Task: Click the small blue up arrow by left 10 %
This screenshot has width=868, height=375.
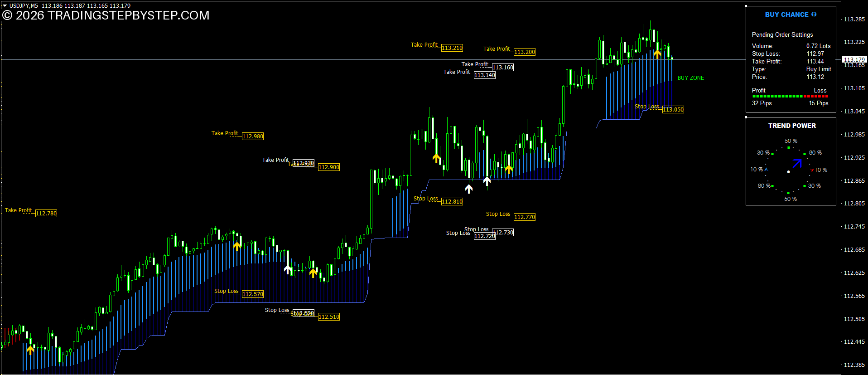Action: [766, 169]
